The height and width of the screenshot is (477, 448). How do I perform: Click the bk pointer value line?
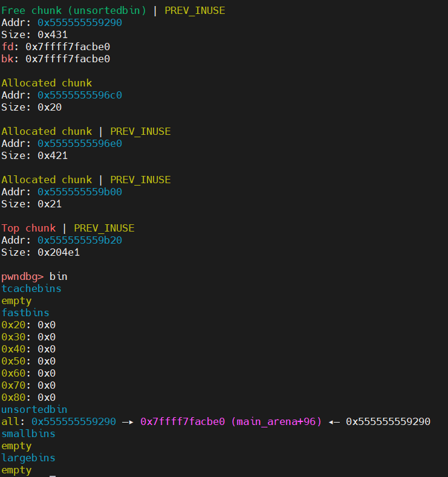pyautogui.click(x=67, y=59)
